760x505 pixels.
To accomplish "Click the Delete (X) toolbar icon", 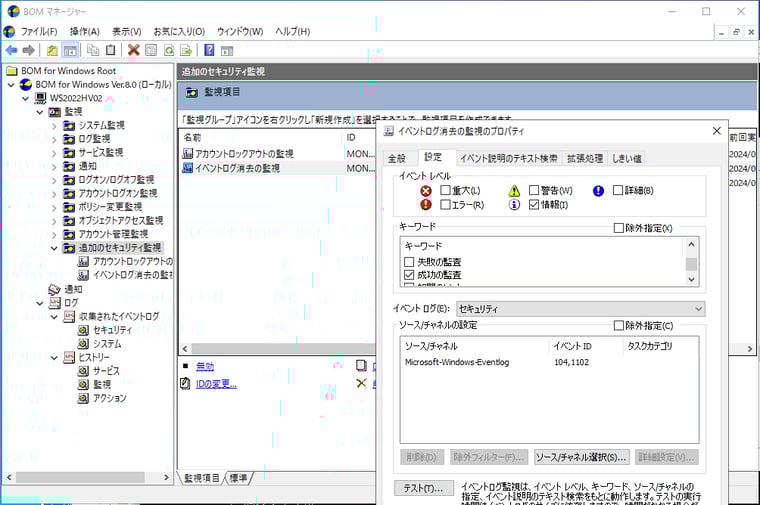I will click(133, 50).
